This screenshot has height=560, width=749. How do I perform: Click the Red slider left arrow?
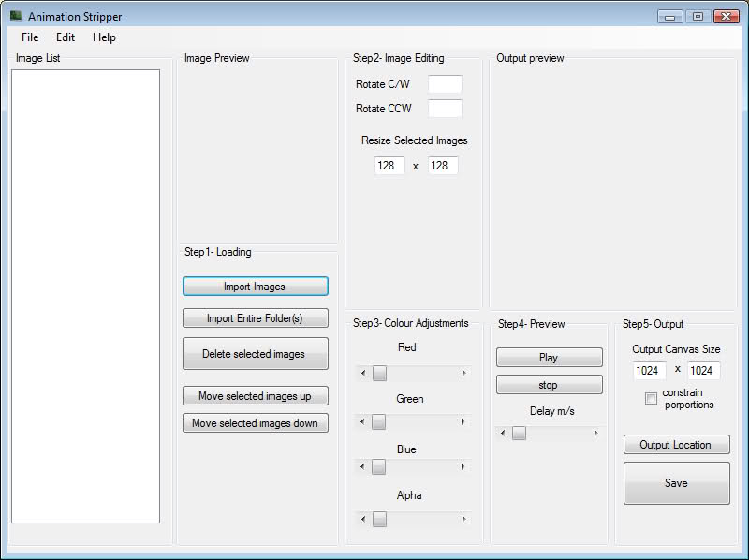pos(363,373)
